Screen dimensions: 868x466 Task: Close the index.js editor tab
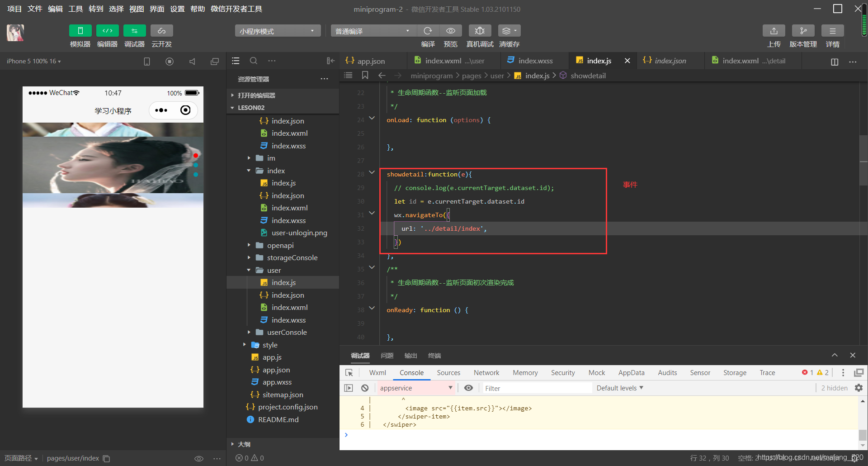tap(627, 61)
